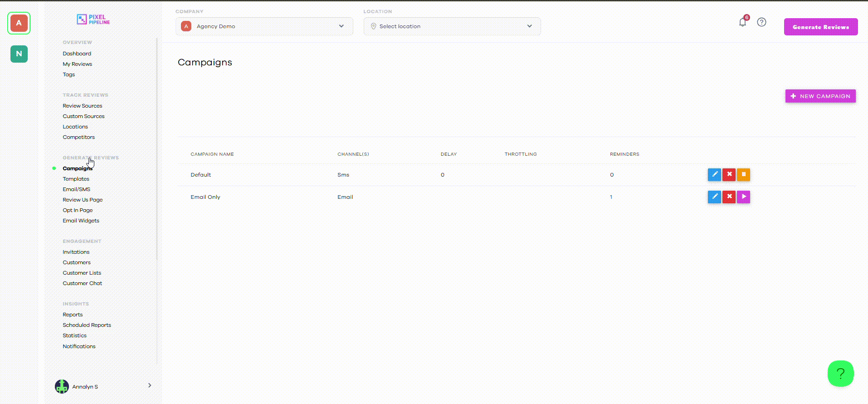The width and height of the screenshot is (868, 404).
Task: Click the Default campaign name
Action: [x=201, y=175]
